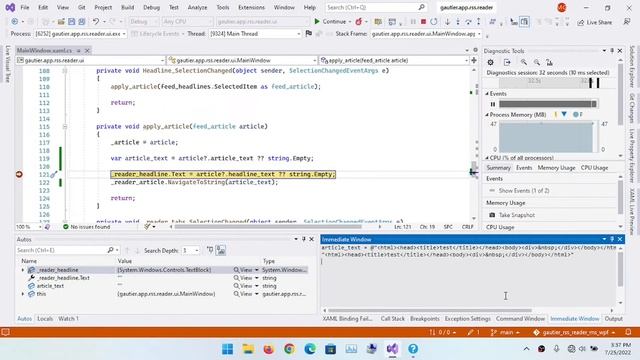The width and height of the screenshot is (640, 360).
Task: Open the Solution Explorer side tab
Action: (x=632, y=67)
